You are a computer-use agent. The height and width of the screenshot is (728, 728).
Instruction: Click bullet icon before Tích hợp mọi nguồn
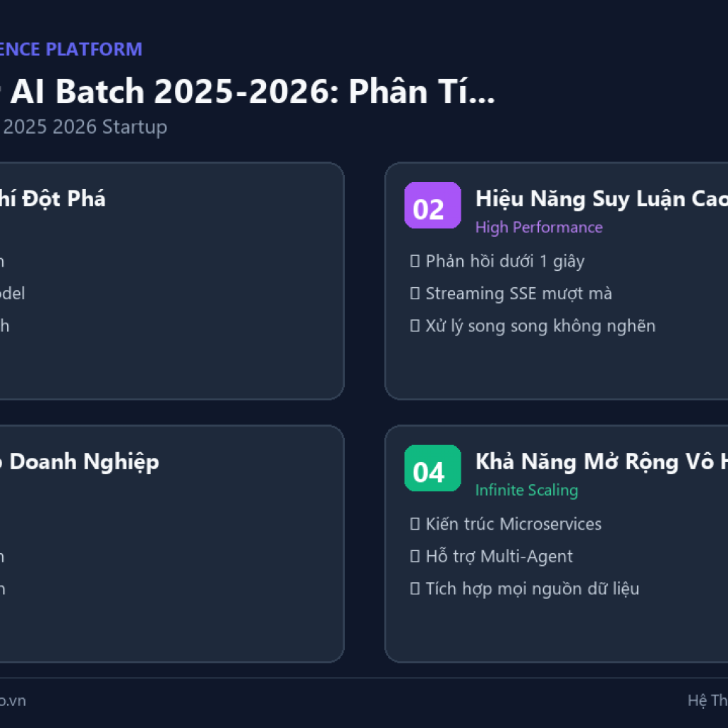(x=414, y=589)
